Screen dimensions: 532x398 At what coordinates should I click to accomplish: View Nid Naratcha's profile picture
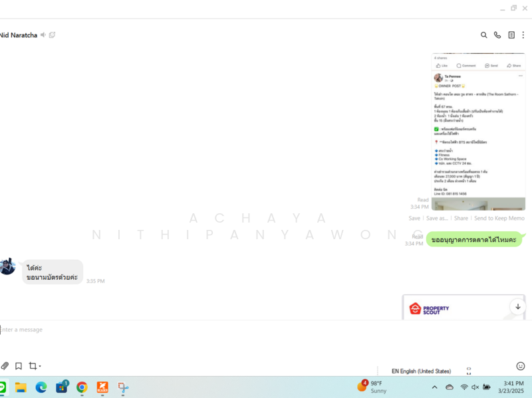pos(7,266)
